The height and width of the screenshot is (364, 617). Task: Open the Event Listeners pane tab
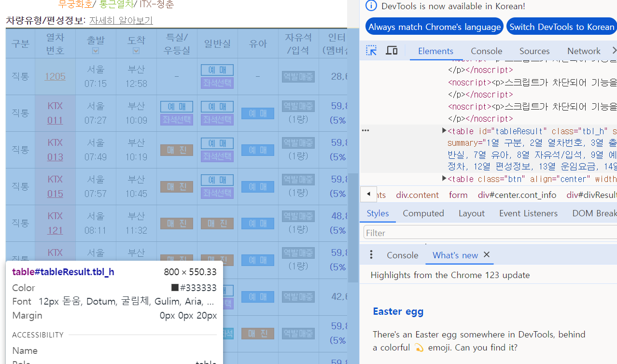pos(528,213)
